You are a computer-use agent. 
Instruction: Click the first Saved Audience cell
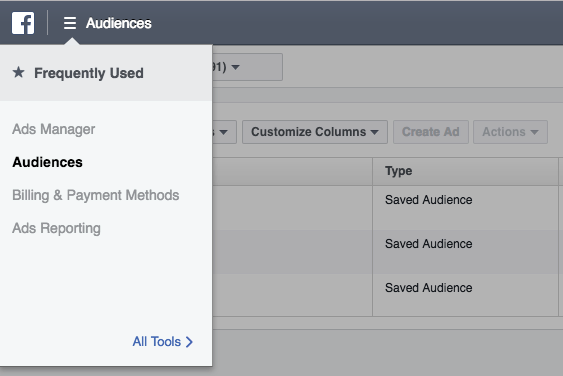(x=465, y=208)
